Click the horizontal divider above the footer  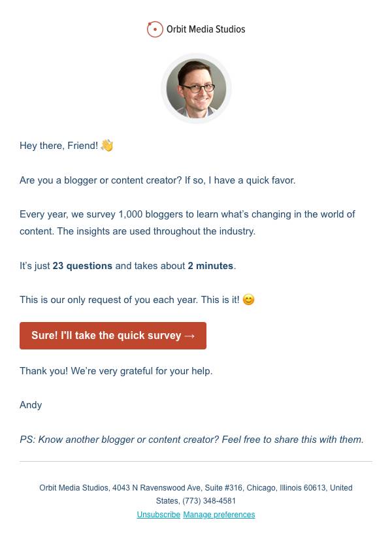click(x=196, y=461)
